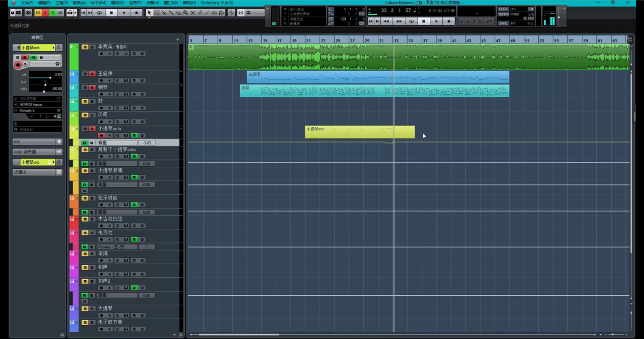Open Kontakt 5 output routing dropdown
Viewport: 644px width, 339px height.
(x=37, y=110)
